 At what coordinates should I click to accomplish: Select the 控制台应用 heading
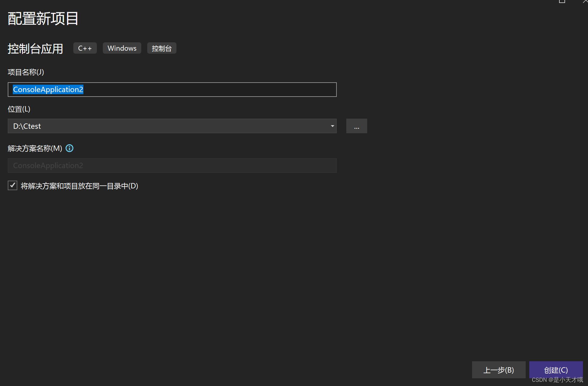(35, 49)
